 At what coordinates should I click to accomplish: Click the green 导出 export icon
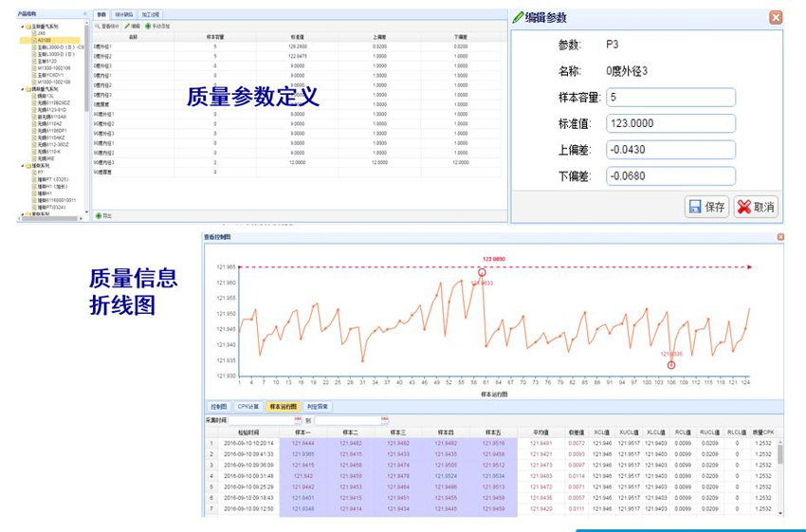pyautogui.click(x=98, y=216)
